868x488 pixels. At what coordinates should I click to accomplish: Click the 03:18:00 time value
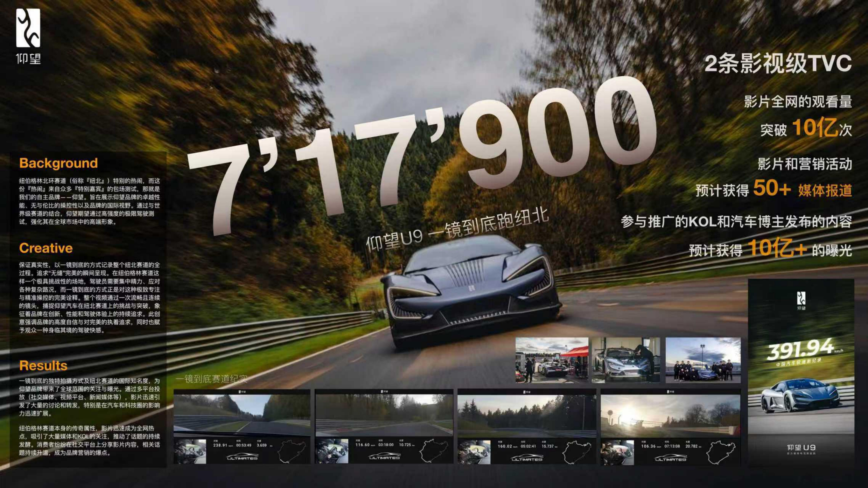386,445
